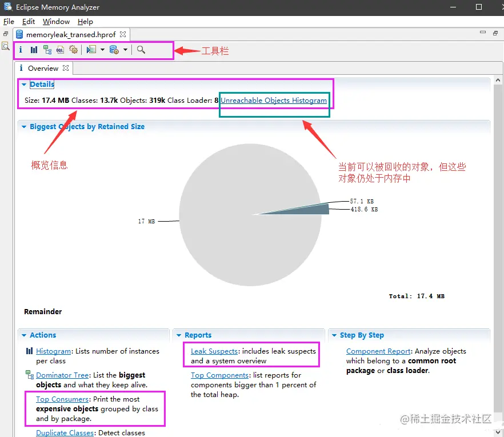Viewport: 504px width, 437px height.
Task: Open the Leak Suspects report link
Action: pos(214,351)
